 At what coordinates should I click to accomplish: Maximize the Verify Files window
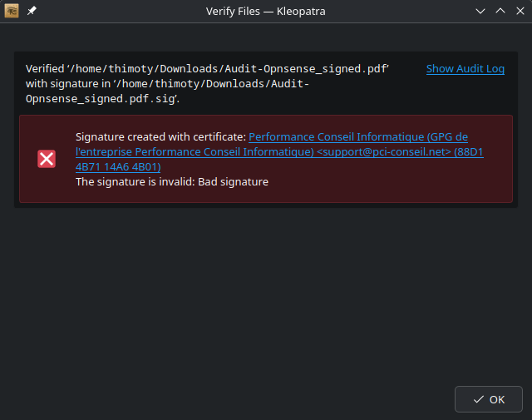[x=500, y=11]
